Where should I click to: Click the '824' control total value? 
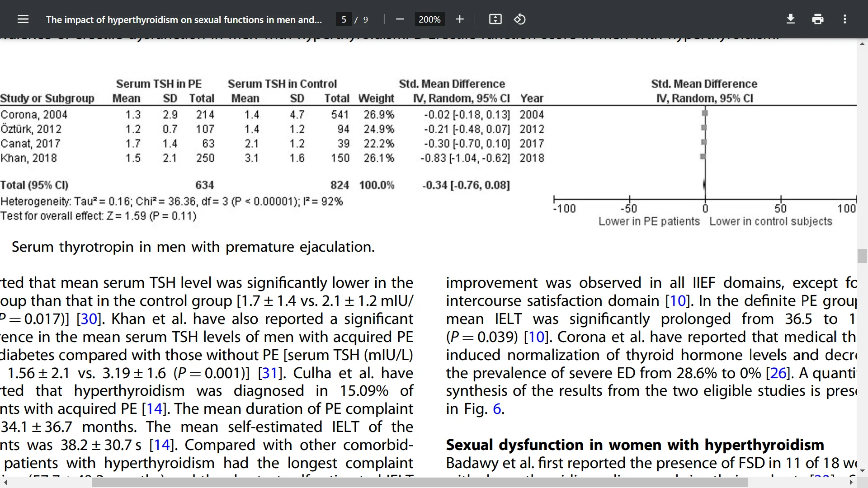pos(340,185)
